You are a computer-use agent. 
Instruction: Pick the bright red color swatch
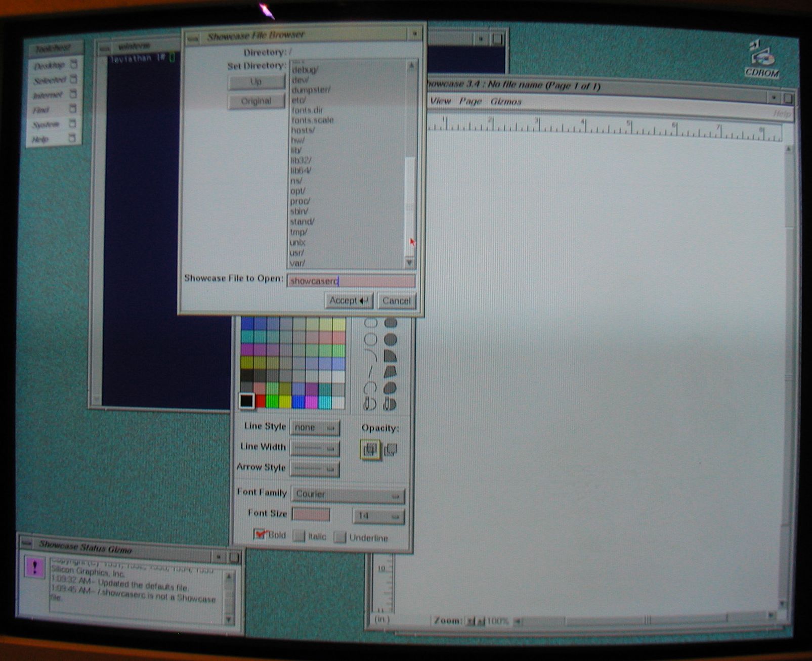coord(261,402)
